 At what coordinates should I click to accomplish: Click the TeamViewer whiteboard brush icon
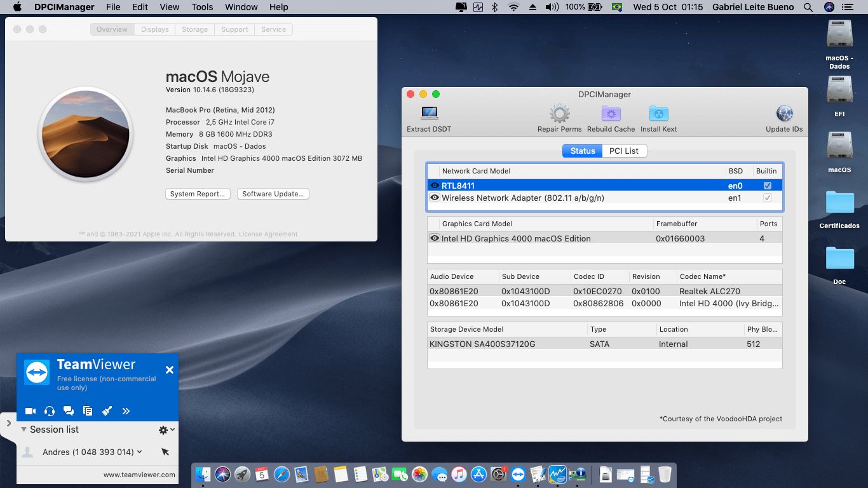point(107,411)
